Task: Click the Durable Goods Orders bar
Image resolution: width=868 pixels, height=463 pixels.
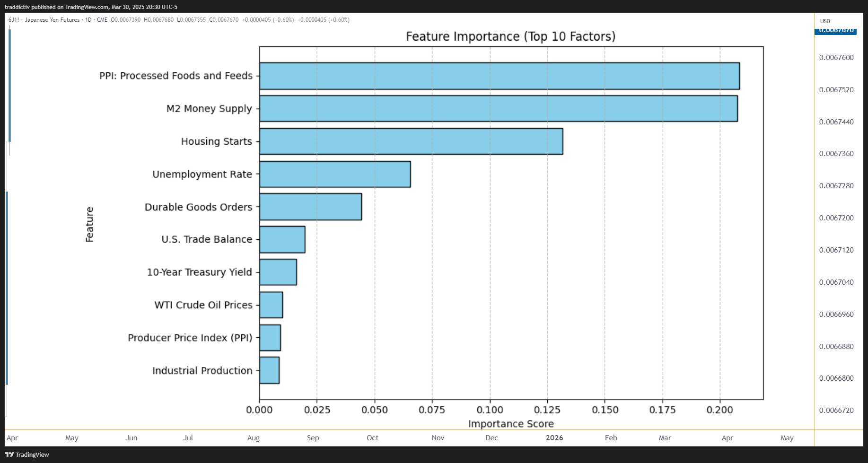Action: click(x=311, y=207)
